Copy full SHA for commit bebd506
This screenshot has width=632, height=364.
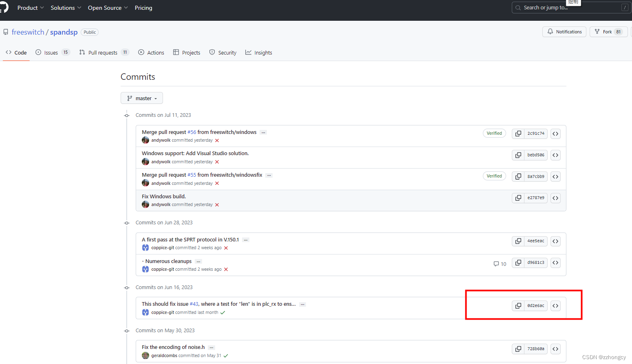tap(518, 155)
